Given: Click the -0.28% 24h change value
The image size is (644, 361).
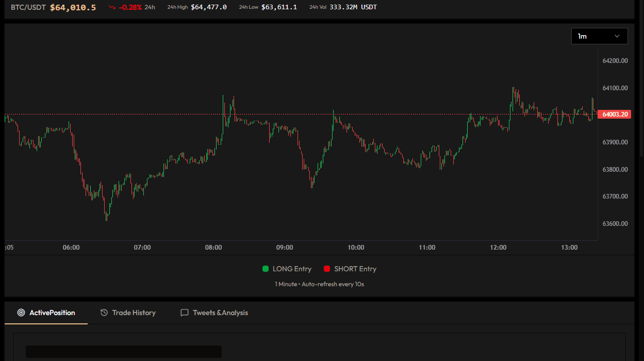Looking at the screenshot, I should click(x=130, y=7).
